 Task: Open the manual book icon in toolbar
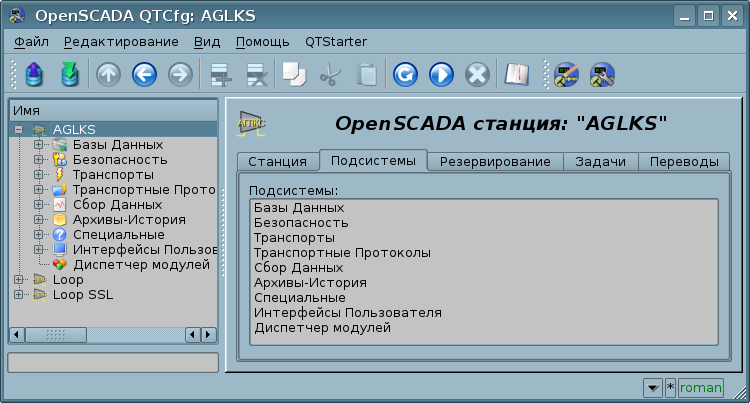pos(516,75)
